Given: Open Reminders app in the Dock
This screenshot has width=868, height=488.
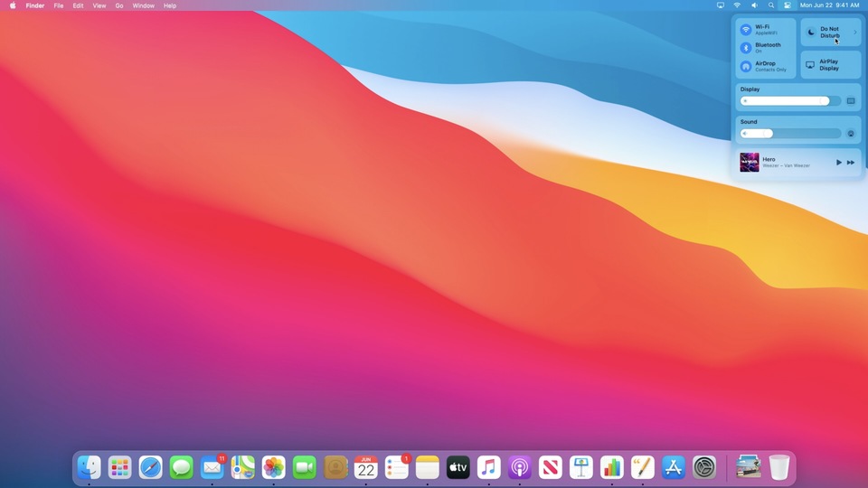Looking at the screenshot, I should 397,467.
